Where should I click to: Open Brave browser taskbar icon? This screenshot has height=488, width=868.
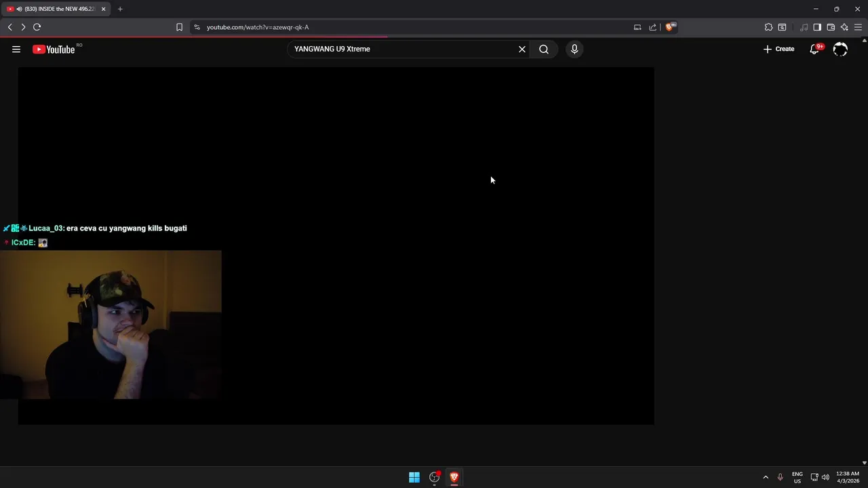[x=454, y=477]
